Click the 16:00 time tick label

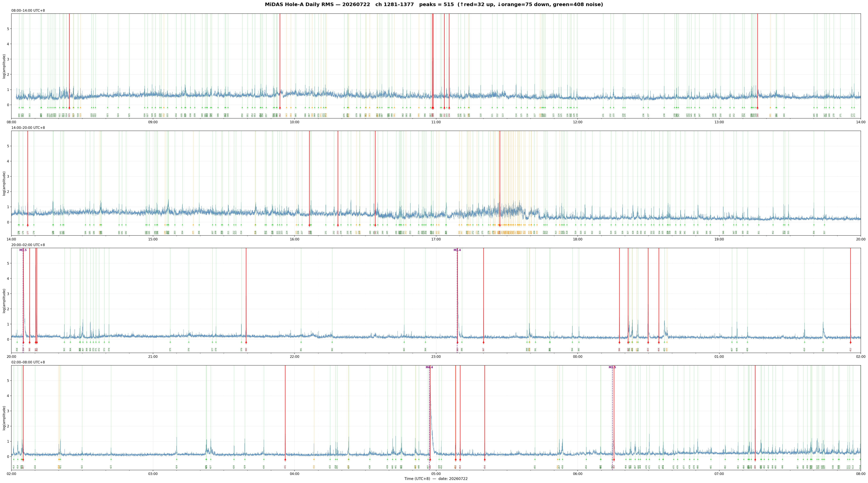(x=295, y=239)
